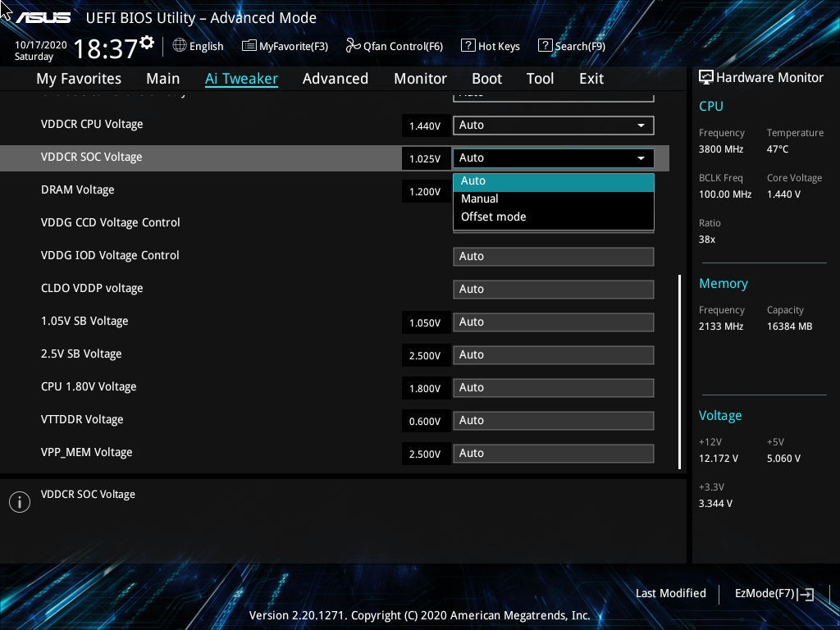The image size is (840, 630).
Task: Select the VDDCR CPU Voltage row label
Action: click(x=92, y=125)
